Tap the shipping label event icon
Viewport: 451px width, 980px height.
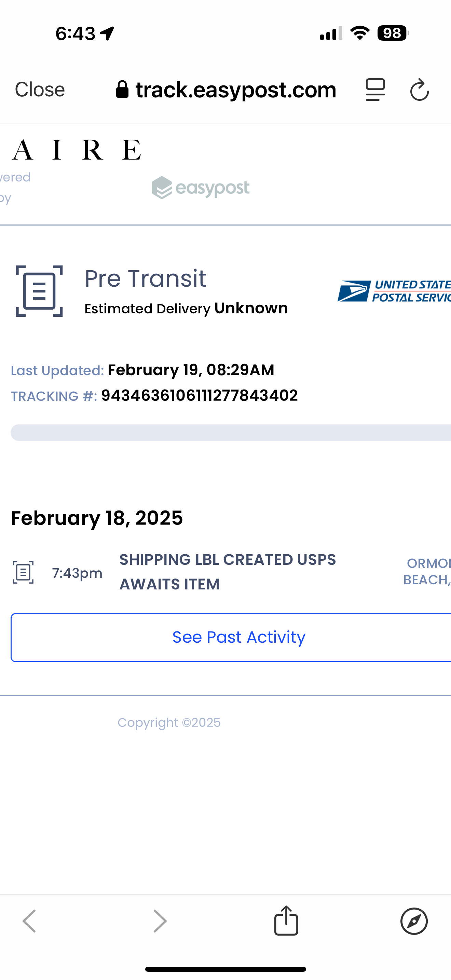23,572
